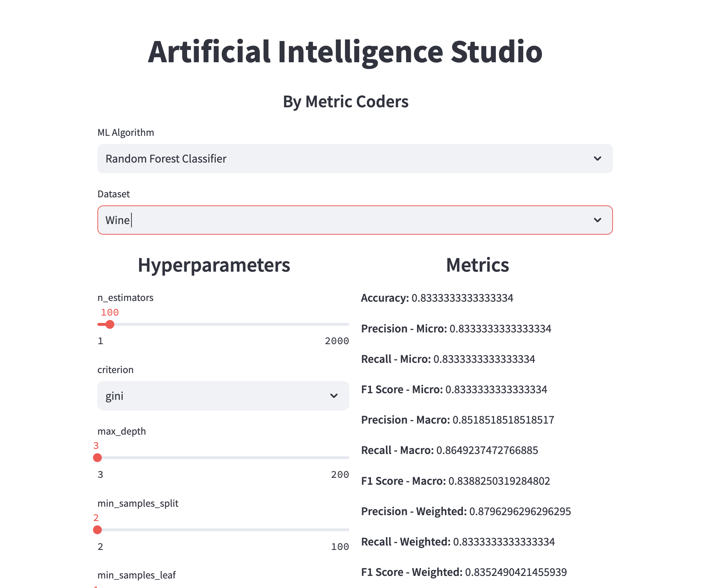The image size is (725, 588).
Task: Click the Precision - Macro metric line
Action: [457, 420]
